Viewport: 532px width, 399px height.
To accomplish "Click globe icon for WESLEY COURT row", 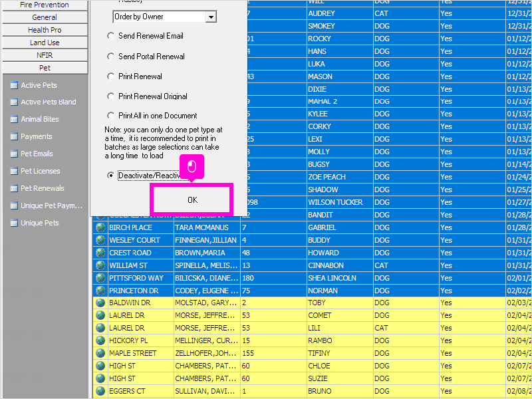I will [x=100, y=240].
